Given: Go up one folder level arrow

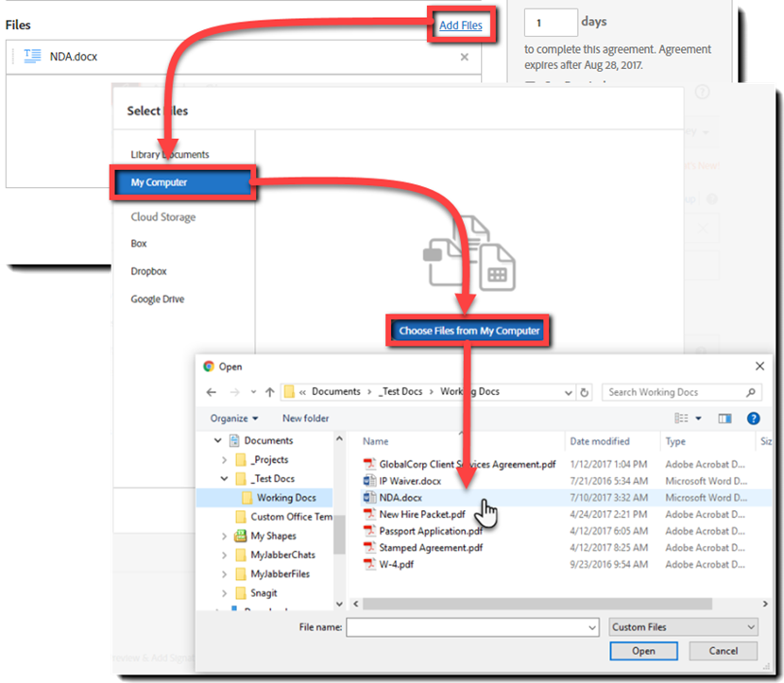Looking at the screenshot, I should (x=270, y=392).
